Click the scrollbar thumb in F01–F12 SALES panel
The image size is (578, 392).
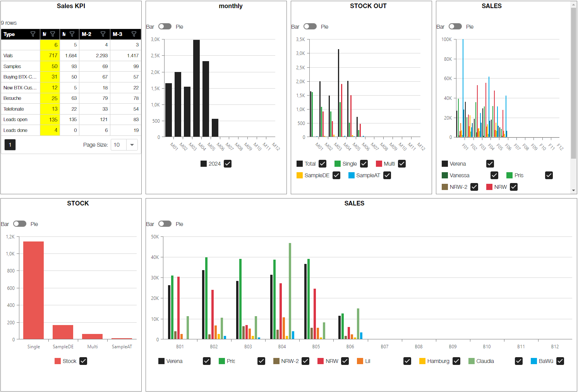click(x=574, y=83)
